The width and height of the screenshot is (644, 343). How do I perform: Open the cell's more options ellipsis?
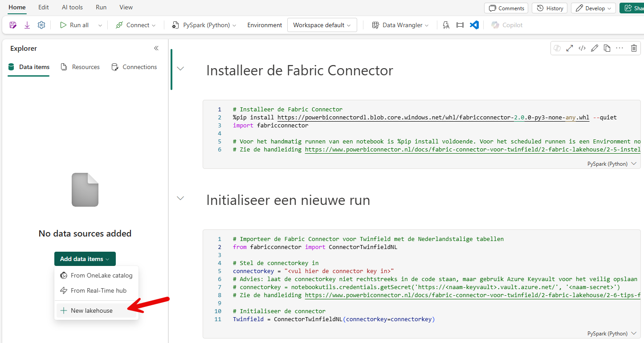click(620, 48)
